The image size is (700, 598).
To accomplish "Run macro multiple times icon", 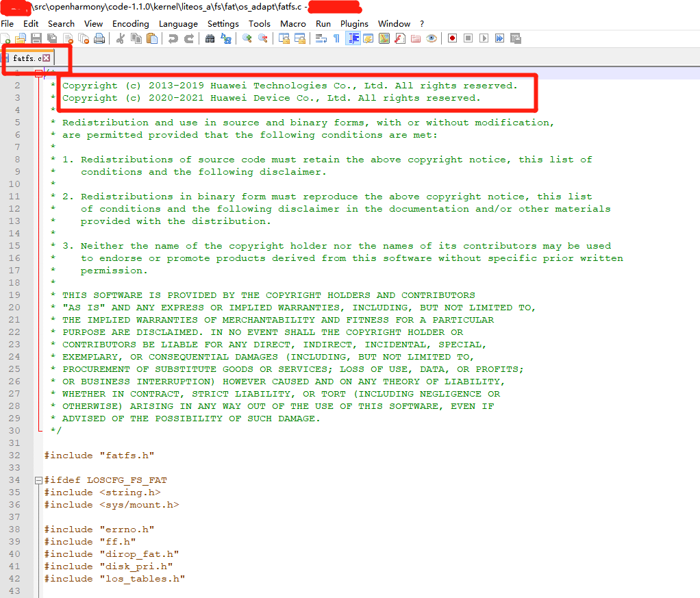I will (x=499, y=38).
